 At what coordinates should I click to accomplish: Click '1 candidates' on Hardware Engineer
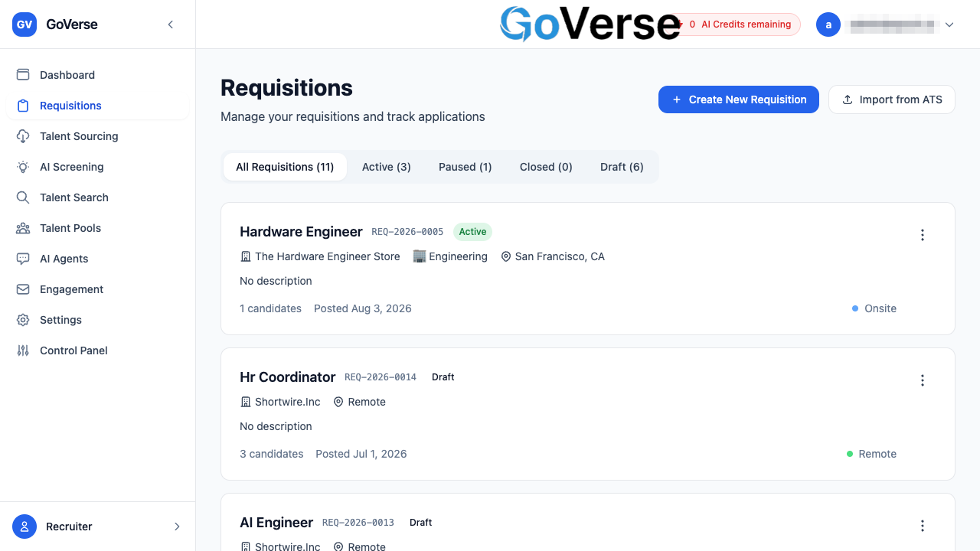270,308
